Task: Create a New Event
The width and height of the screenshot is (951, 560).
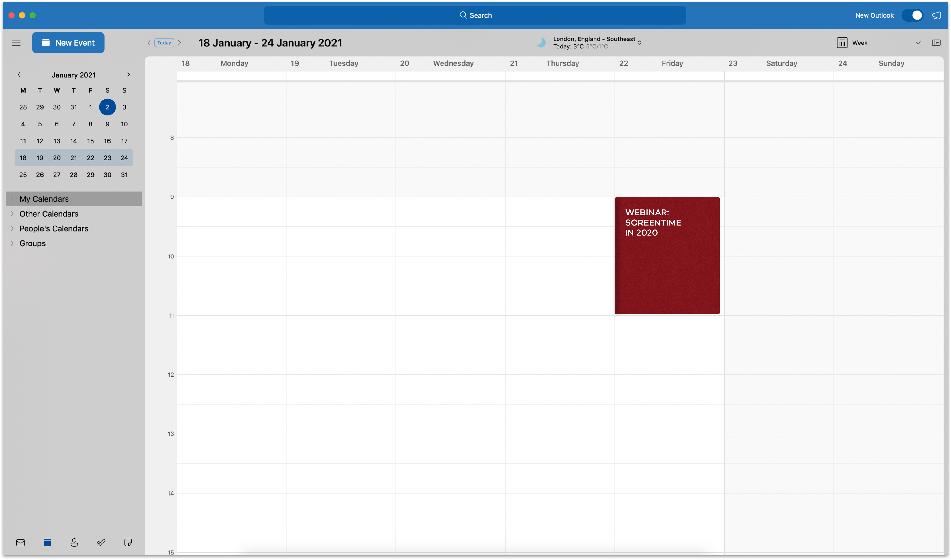Action: click(68, 43)
